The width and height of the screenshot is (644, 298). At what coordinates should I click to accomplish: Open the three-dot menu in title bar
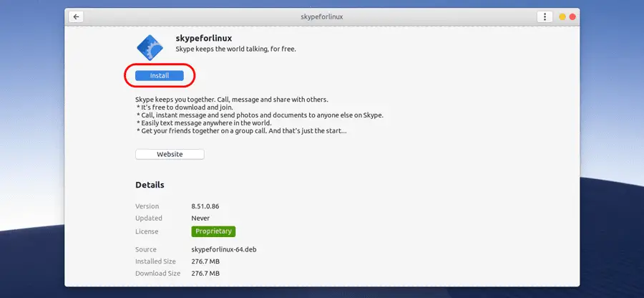tap(545, 17)
